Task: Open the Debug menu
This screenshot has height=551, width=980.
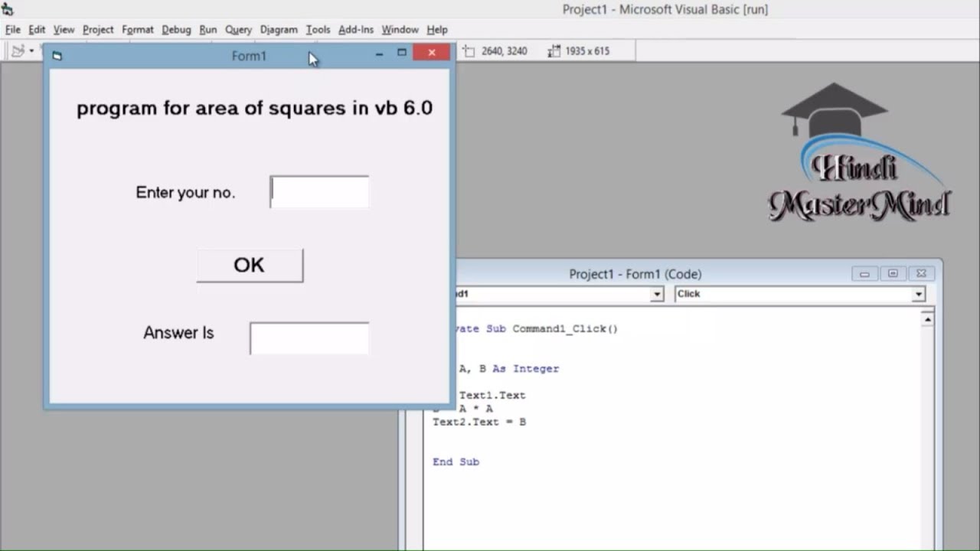Action: (176, 30)
